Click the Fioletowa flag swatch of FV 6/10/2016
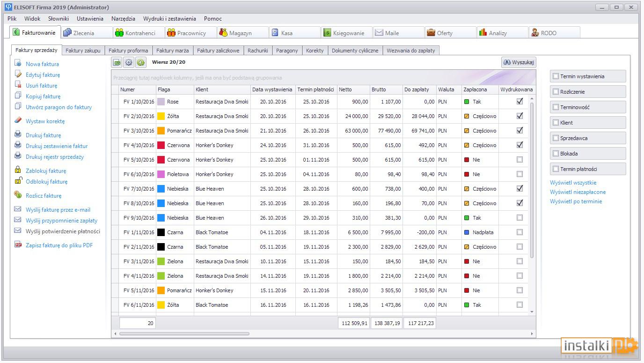This screenshot has width=644, height=363. click(x=161, y=174)
